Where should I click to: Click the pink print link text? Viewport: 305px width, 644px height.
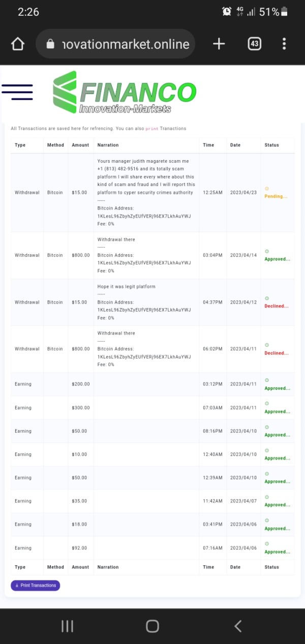pos(151,129)
